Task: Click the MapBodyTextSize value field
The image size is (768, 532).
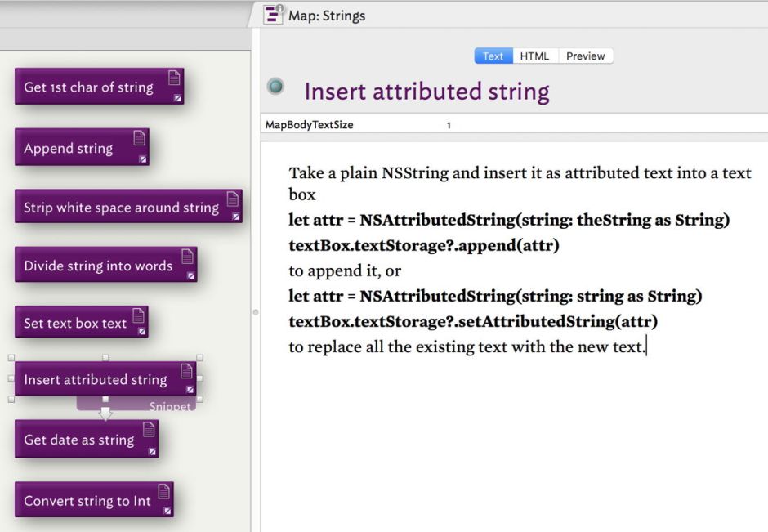Action: click(x=449, y=125)
